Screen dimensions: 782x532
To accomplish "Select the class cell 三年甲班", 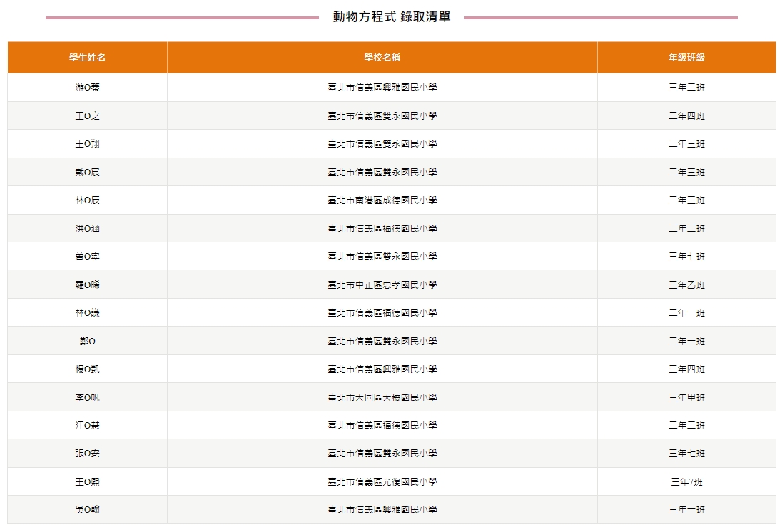I will pos(686,398).
